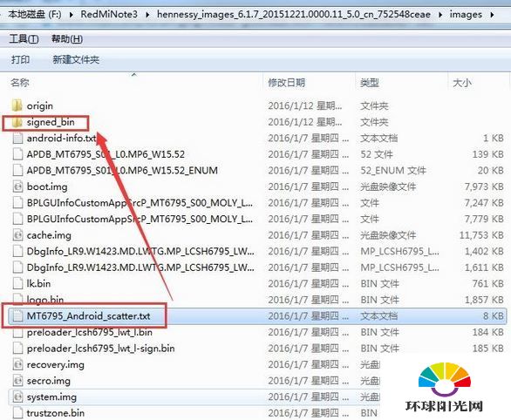
Task: Sort by the 修改日期 column header
Action: (x=287, y=83)
